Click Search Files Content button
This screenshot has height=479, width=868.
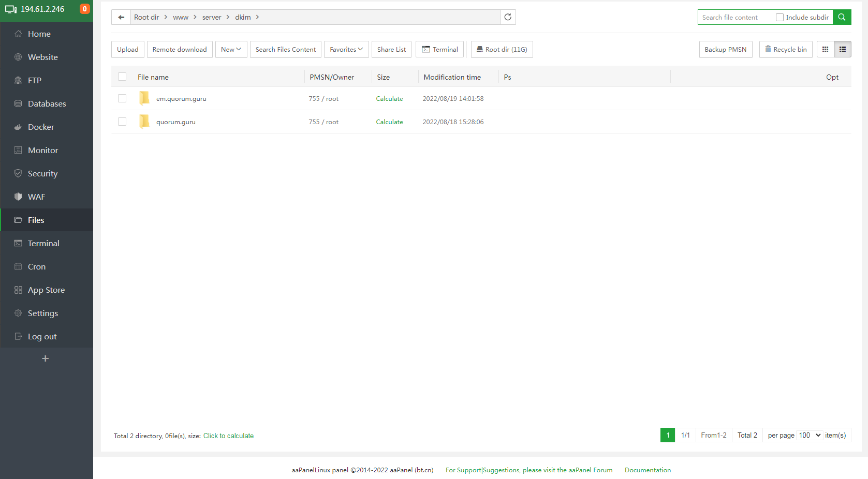286,50
